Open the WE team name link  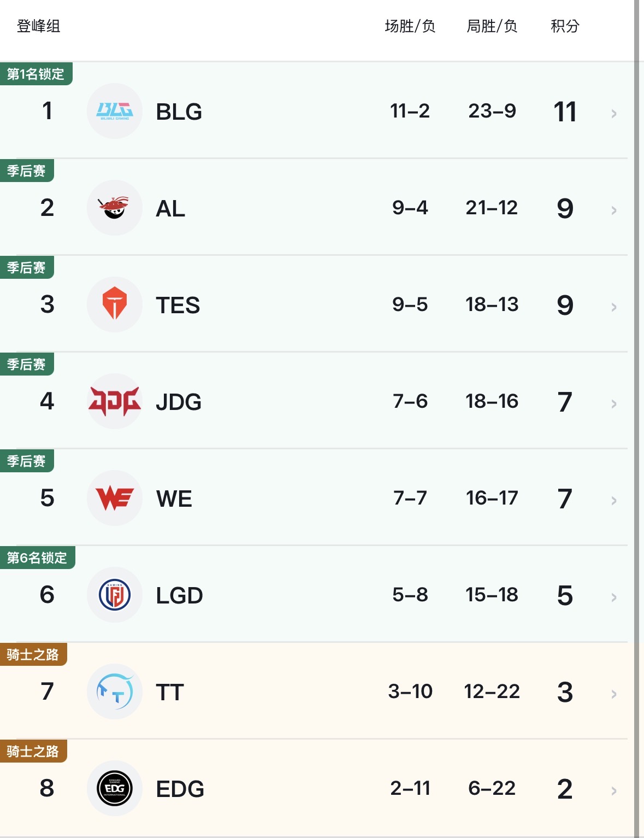(174, 499)
